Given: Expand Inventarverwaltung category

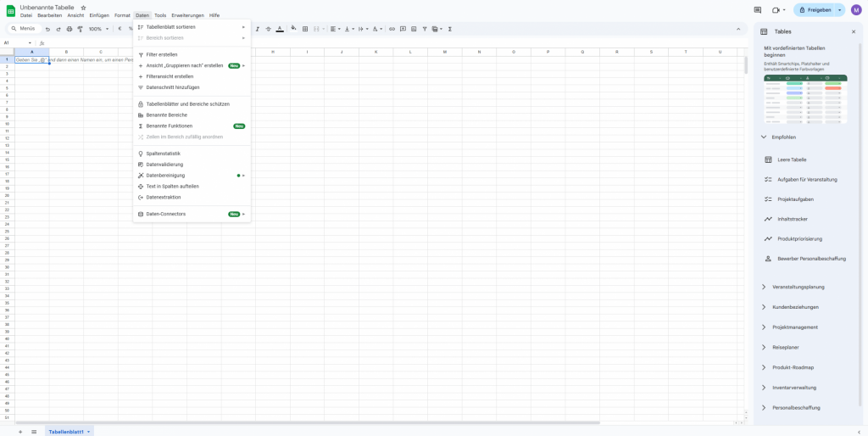Looking at the screenshot, I should point(764,388).
